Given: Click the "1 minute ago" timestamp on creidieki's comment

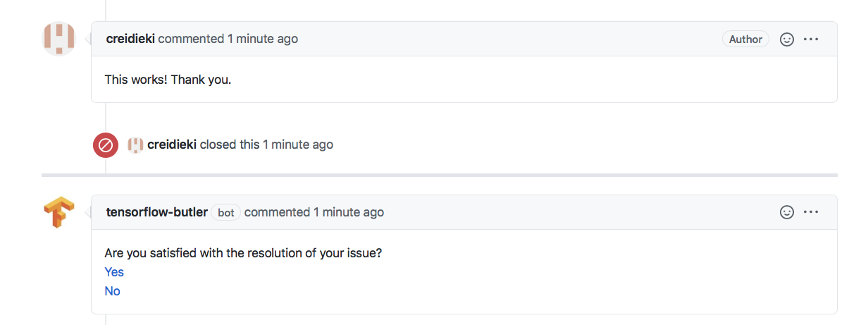Looking at the screenshot, I should point(263,39).
